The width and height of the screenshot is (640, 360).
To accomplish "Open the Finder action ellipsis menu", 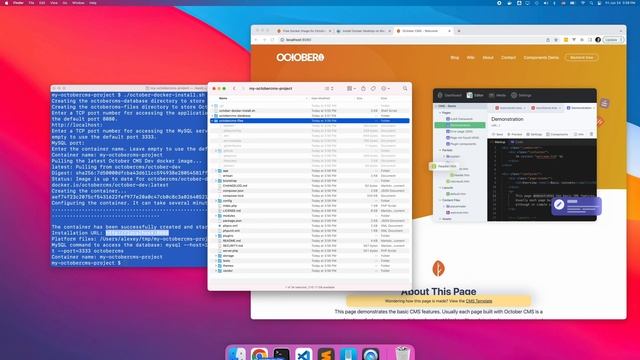I will click(x=385, y=89).
